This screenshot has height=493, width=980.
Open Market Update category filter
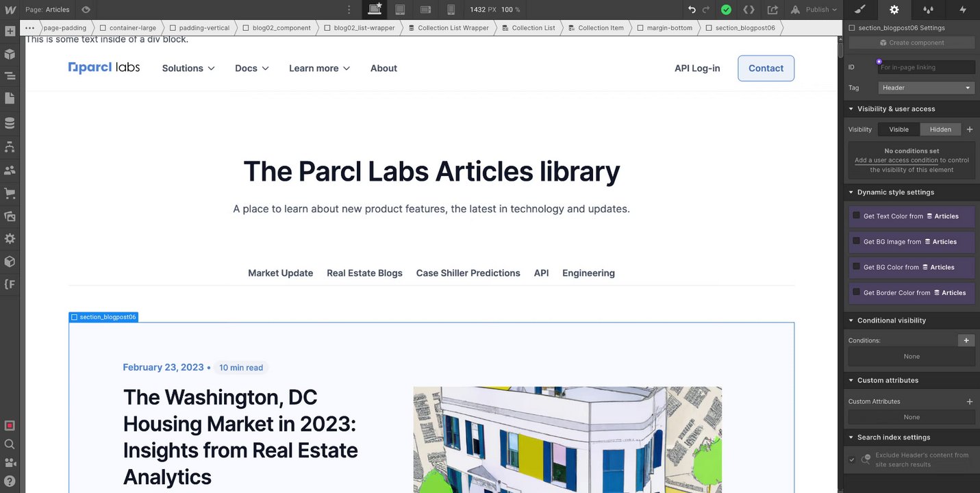280,273
